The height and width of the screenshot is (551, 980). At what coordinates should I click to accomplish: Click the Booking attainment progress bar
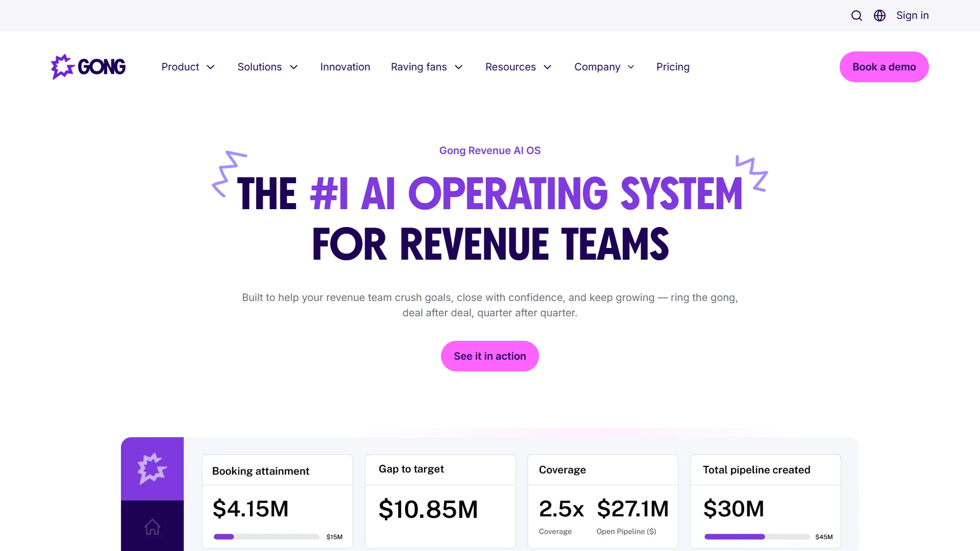click(266, 537)
